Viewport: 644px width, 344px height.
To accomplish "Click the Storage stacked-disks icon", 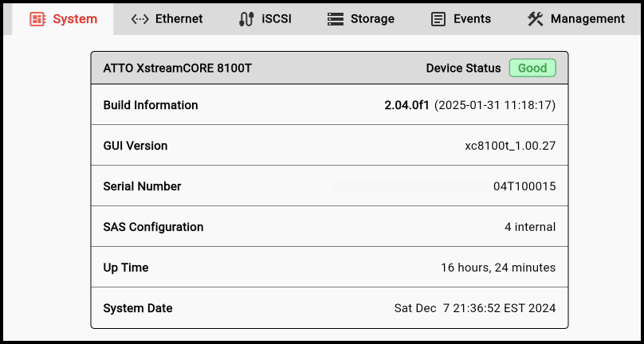I will tap(336, 19).
